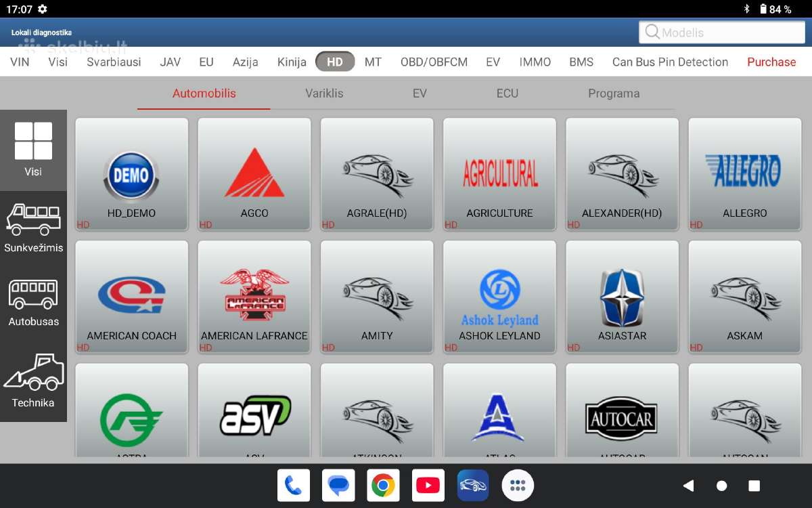Open the Programa tab
Image resolution: width=812 pixels, height=508 pixels.
[x=614, y=93]
